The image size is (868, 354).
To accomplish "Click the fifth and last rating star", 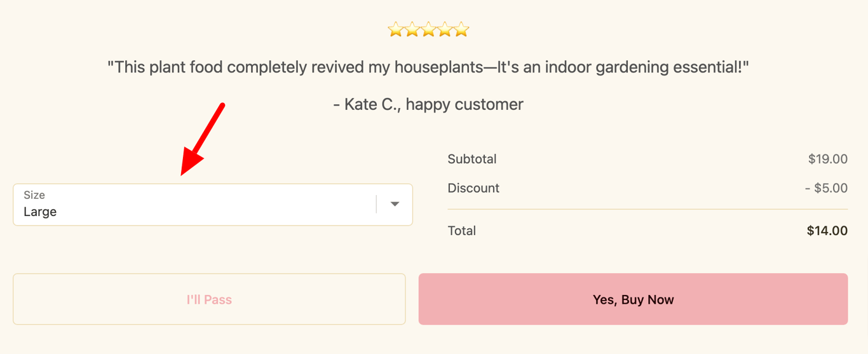I will (x=461, y=30).
